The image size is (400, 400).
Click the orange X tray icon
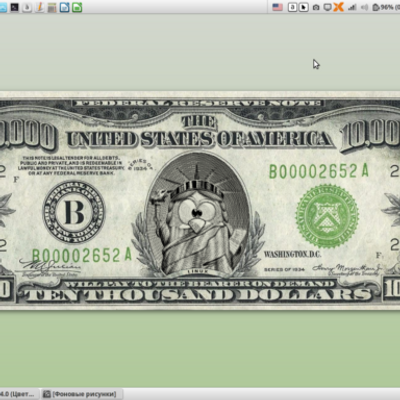pos(338,7)
